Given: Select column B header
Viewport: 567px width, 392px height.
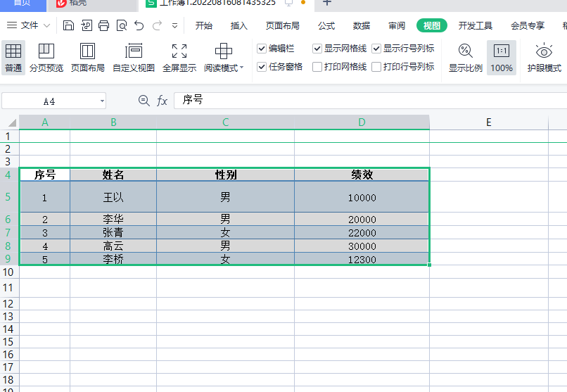Looking at the screenshot, I should tap(113, 122).
